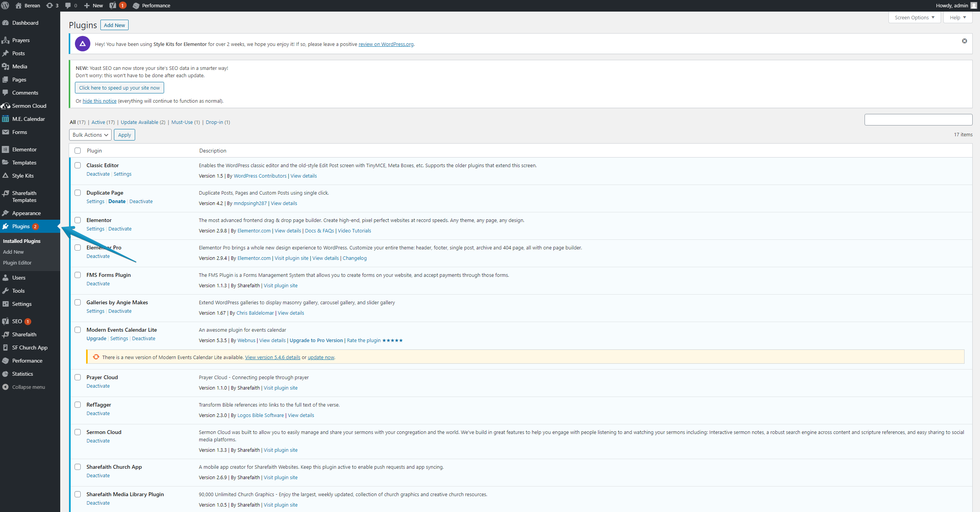Open Dashboard icon in sidebar

tap(5, 23)
